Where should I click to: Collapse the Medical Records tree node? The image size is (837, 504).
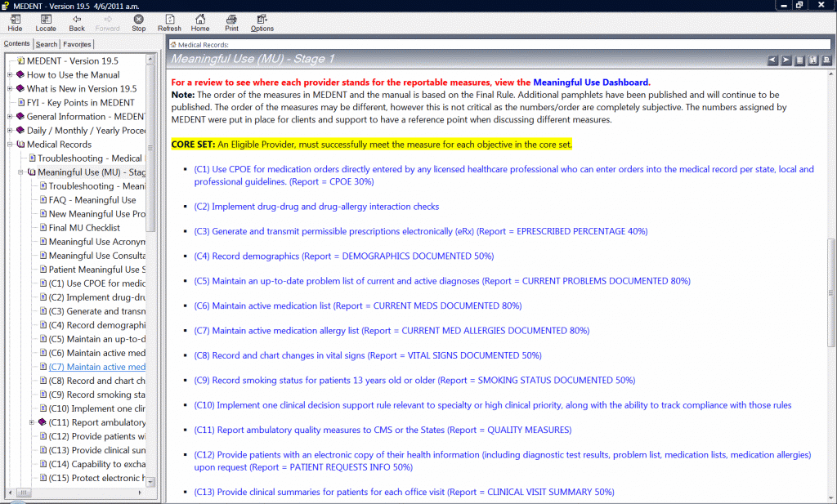tap(10, 144)
